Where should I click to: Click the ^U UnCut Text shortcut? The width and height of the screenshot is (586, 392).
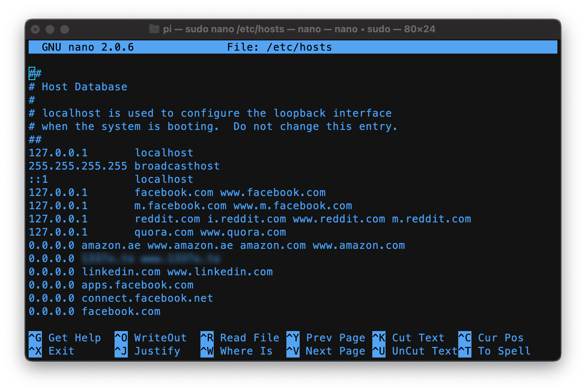tap(415, 351)
